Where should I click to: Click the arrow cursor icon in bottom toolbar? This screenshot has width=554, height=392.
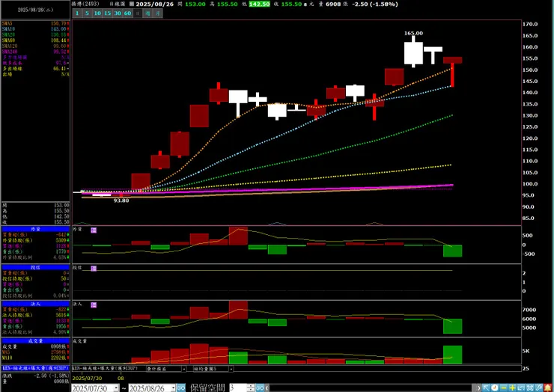tap(486, 388)
